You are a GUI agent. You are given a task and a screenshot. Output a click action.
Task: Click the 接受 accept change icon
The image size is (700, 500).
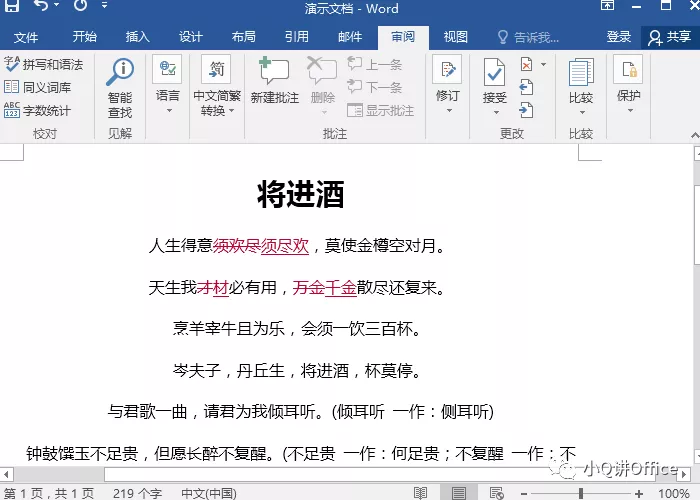tap(494, 72)
